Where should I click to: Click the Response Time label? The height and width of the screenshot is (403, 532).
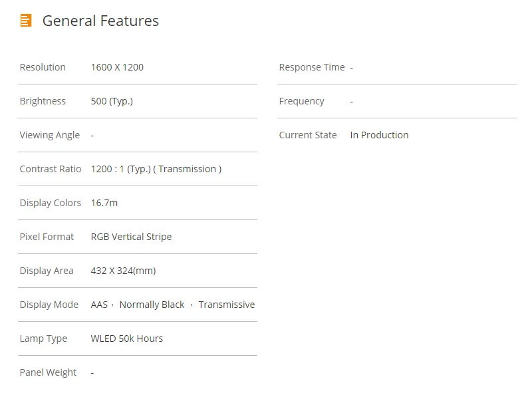[x=312, y=67]
